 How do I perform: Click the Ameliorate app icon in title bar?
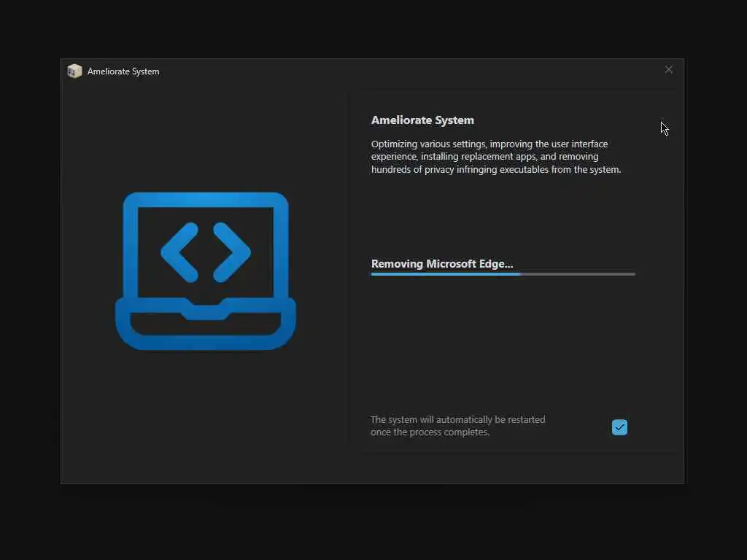(75, 71)
